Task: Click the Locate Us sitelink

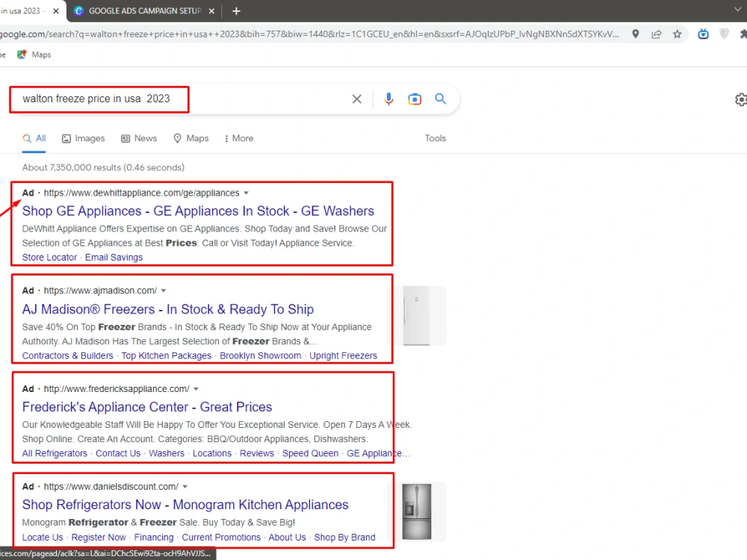Action: 43,538
